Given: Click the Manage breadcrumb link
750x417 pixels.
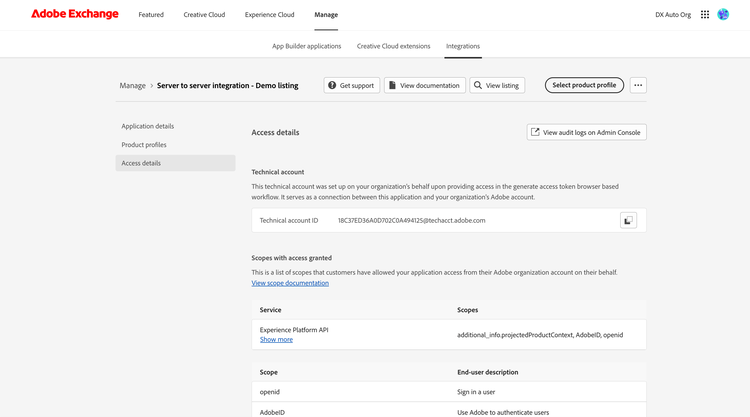Looking at the screenshot, I should pos(132,86).
